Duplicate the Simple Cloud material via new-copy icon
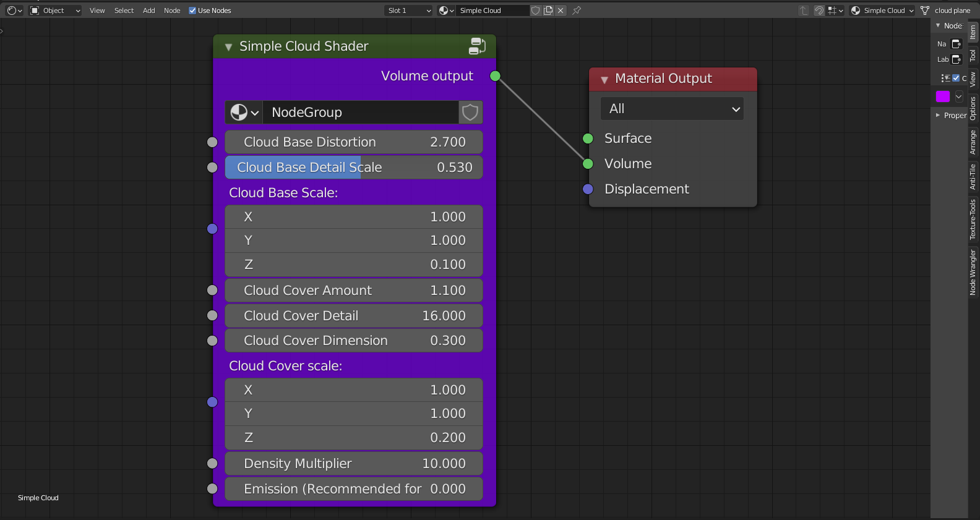Image resolution: width=980 pixels, height=520 pixels. [548, 11]
